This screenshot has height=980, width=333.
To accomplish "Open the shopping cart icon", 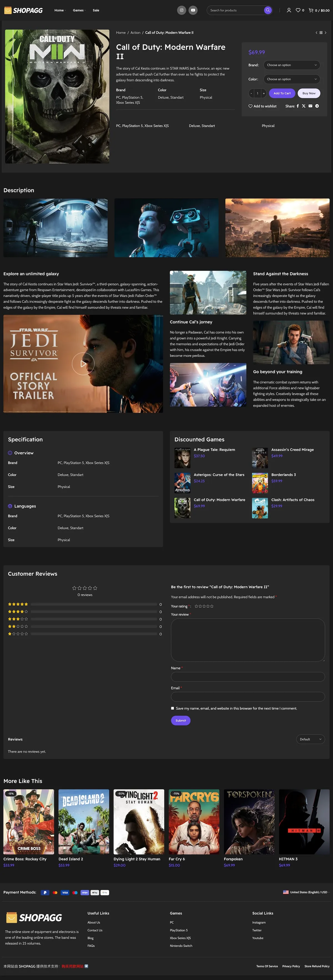I will click(311, 10).
